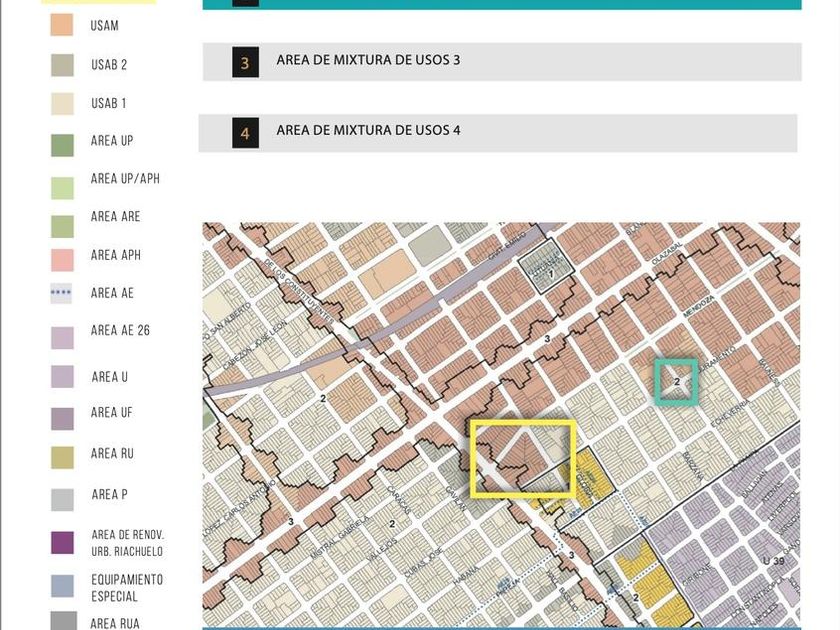
Task: Click the USAB 1 legend swatch
Action: click(x=62, y=103)
